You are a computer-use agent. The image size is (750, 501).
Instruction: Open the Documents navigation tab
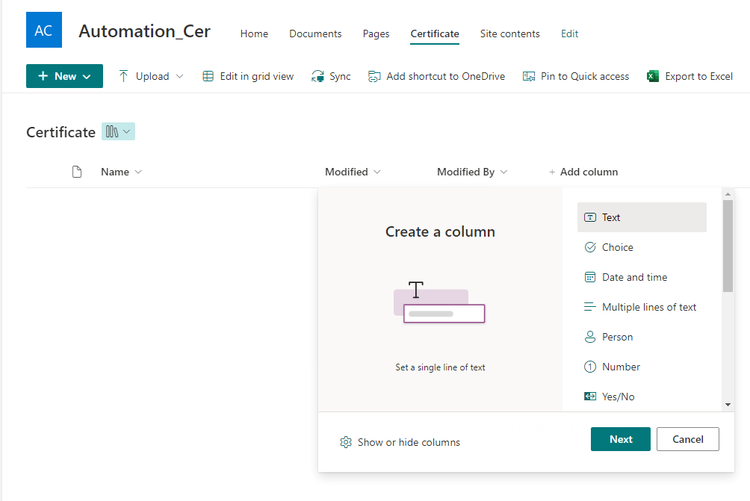pyautogui.click(x=315, y=34)
